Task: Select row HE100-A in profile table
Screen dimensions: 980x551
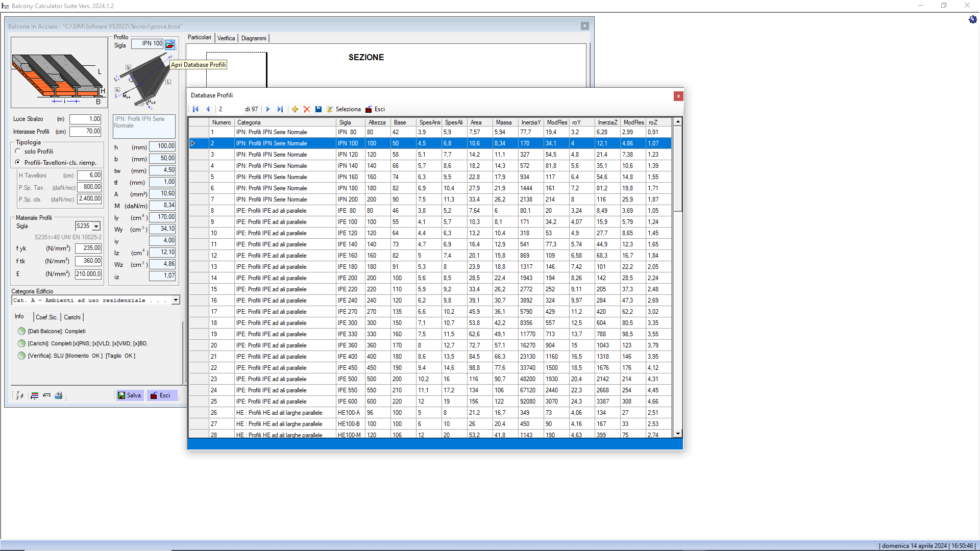Action: tap(430, 413)
